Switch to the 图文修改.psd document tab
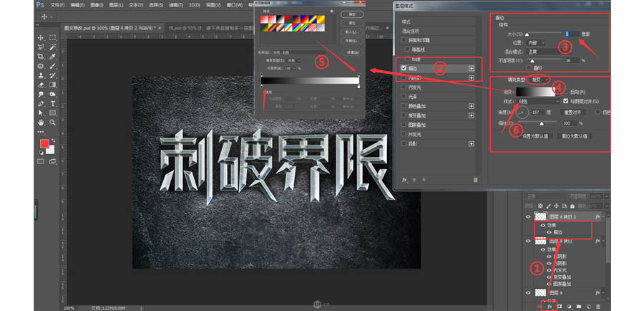Screen dimensions: 644x311 (112, 29)
